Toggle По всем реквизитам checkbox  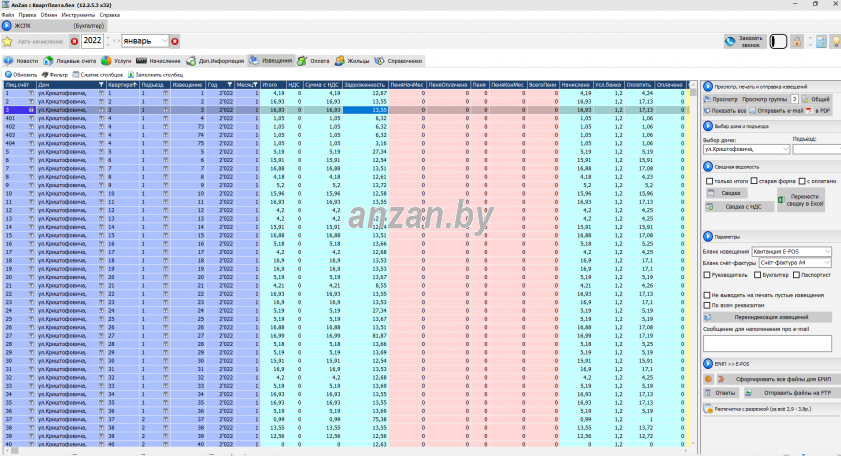709,305
